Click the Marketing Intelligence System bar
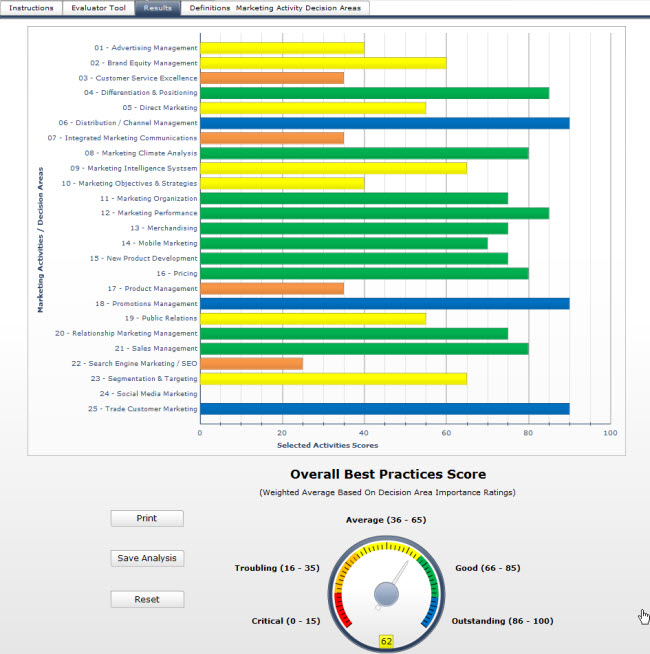This screenshot has width=650, height=654. [x=333, y=169]
